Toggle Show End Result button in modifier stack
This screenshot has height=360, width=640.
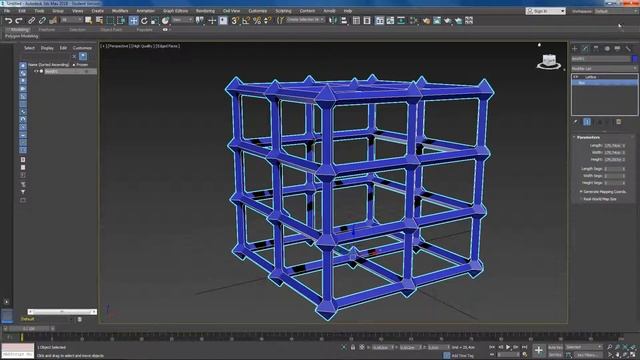[x=587, y=122]
